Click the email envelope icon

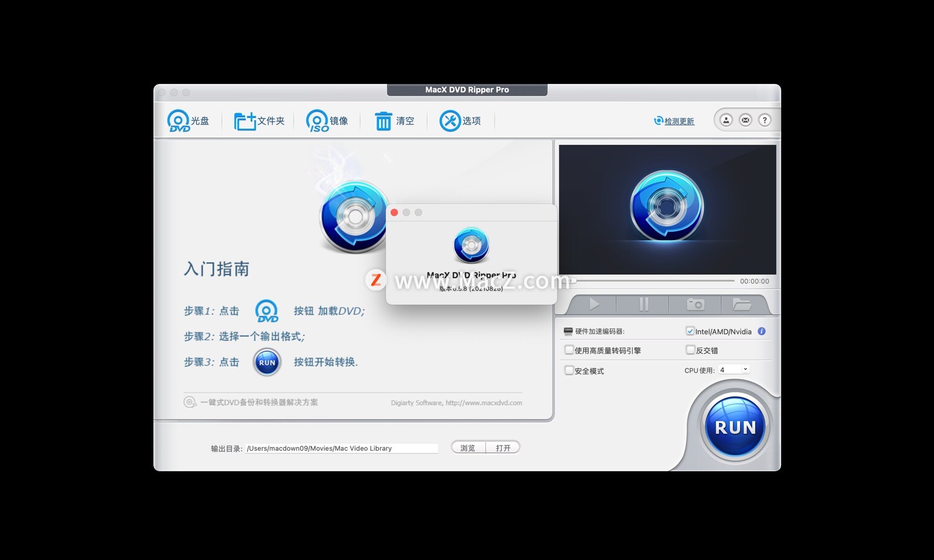tap(746, 120)
